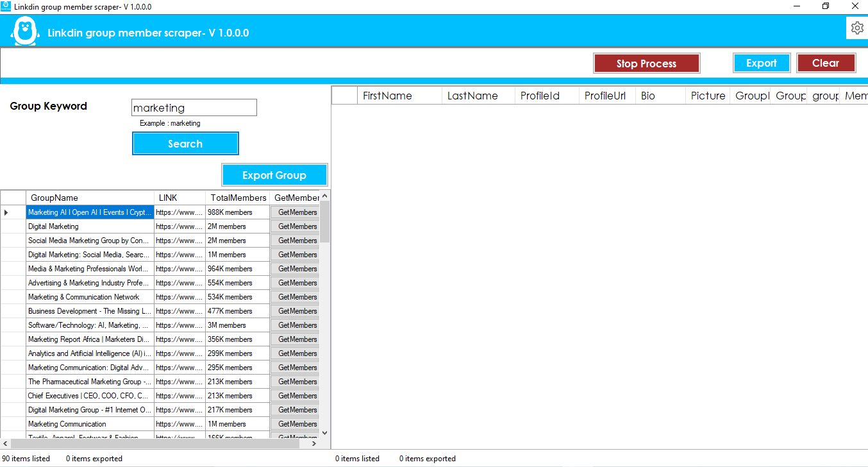868x467 pixels.
Task: Select the 'Marketing AI I Open AI I Events' cell
Action: pos(90,212)
